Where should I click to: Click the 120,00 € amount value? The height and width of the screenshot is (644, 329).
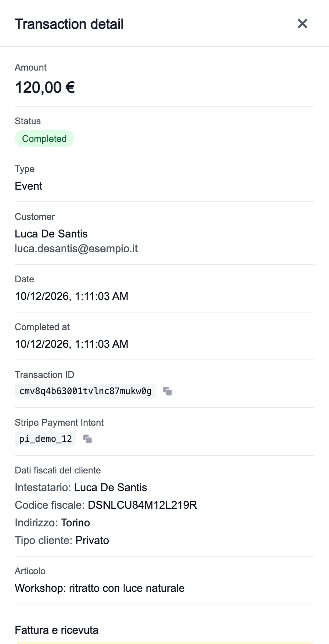tap(45, 87)
